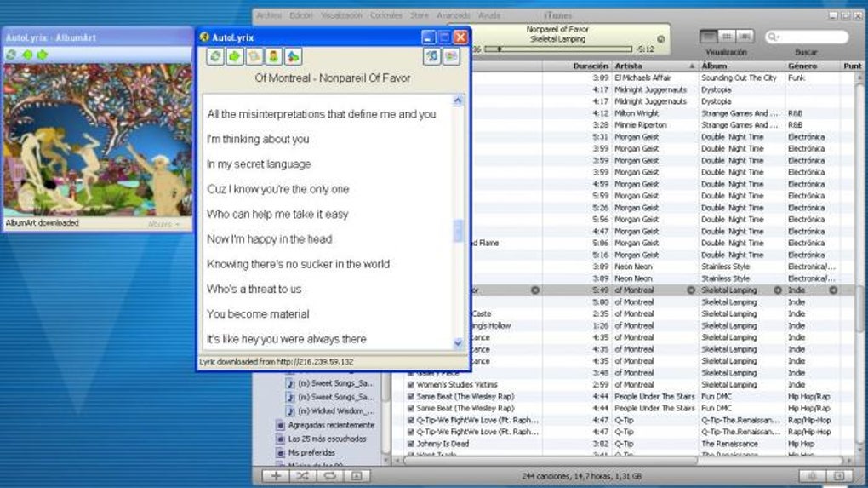Screen dimensions: 868x488
Task: Click the 'People Under The Stairs' 'Women's Studies' next row artist
Action: [x=654, y=397]
